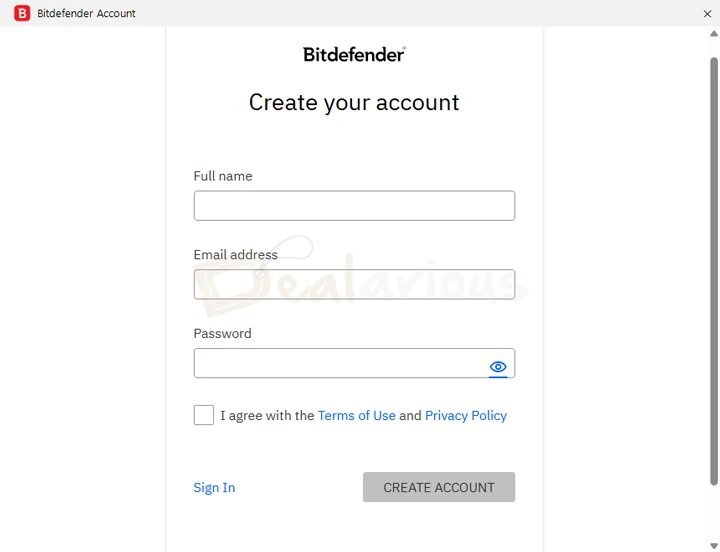Image resolution: width=720 pixels, height=552 pixels.
Task: Open the Privacy Policy link
Action: 466,415
